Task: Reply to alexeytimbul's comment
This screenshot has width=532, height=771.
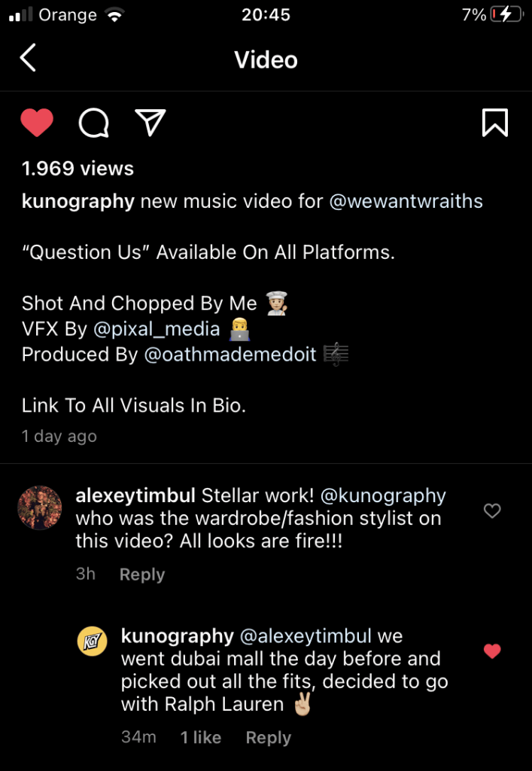Action: pos(141,574)
